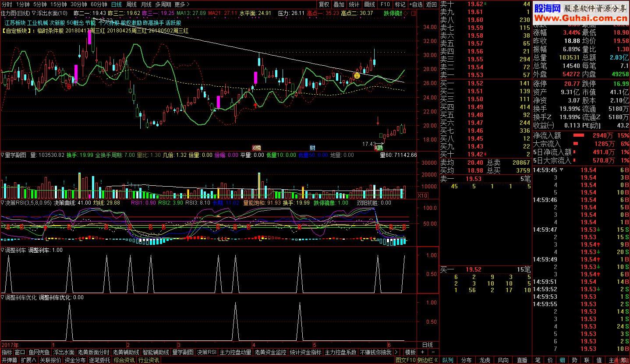Switch sidebar to 队列 tab

pos(448,360)
